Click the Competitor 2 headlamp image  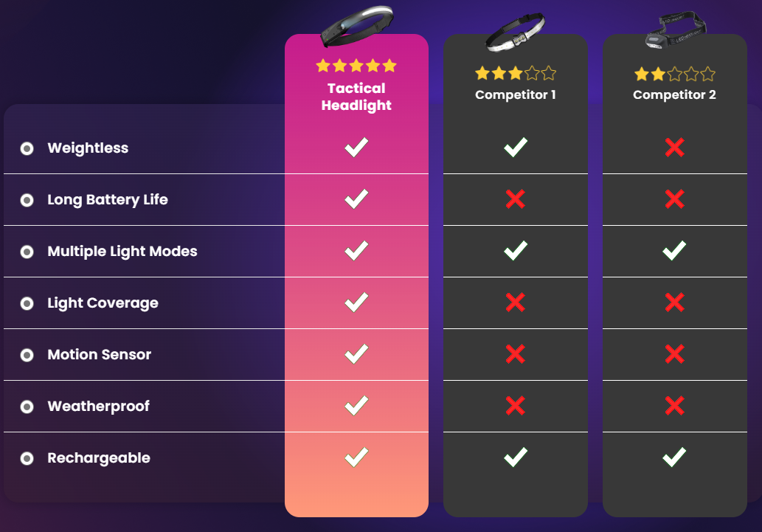(674, 32)
